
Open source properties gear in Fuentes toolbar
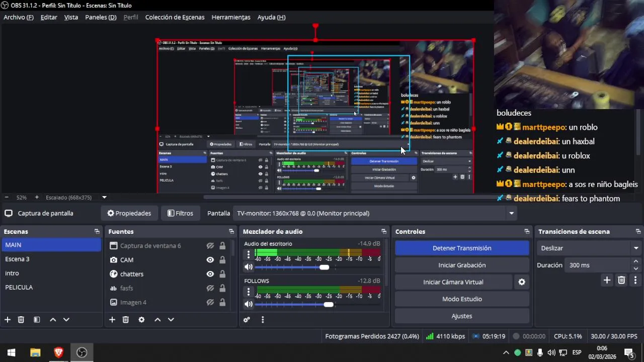[141, 320]
